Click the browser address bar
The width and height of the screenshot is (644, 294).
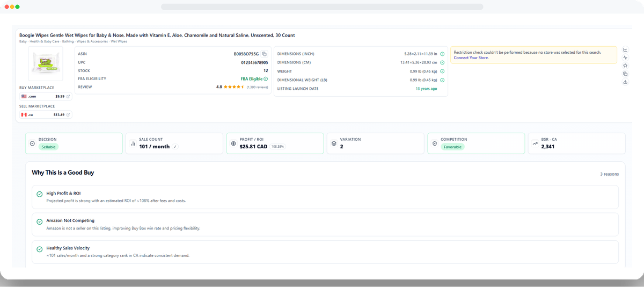322,7
